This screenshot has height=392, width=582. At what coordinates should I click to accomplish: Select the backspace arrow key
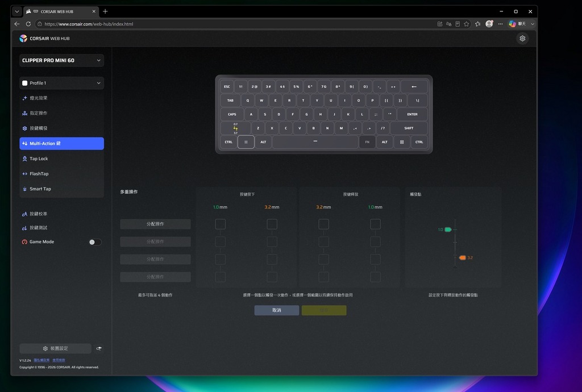414,87
